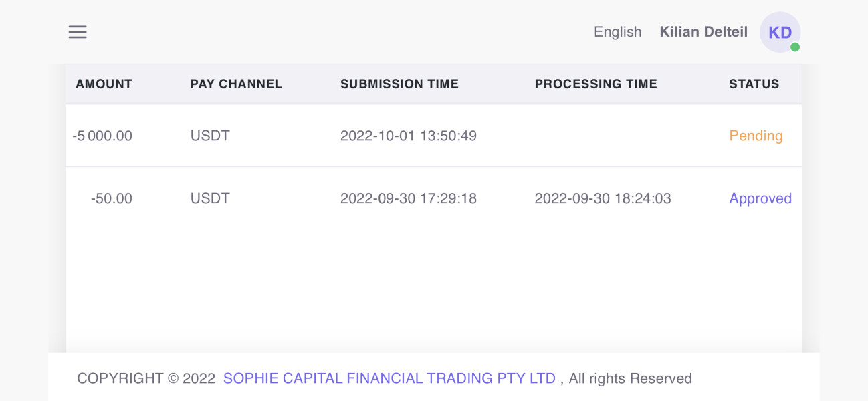
Task: Click submission time 2022-09-30 17:29:18
Action: point(409,198)
